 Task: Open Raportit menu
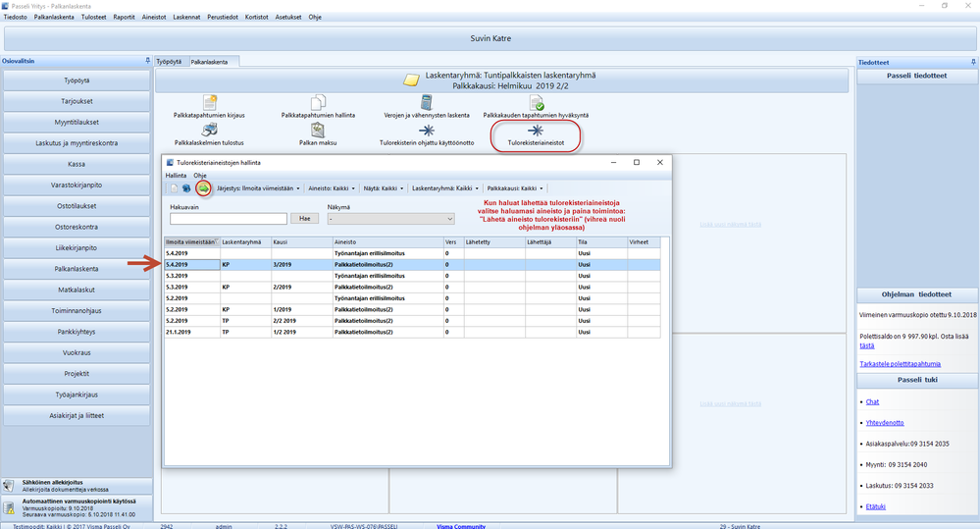124,17
